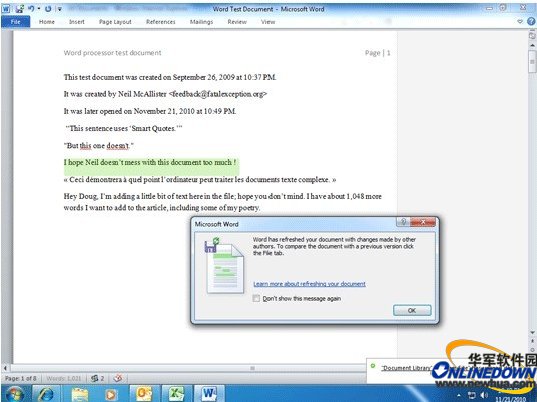Switch to the Page Layout tab
This screenshot has width=537, height=402.
click(115, 22)
